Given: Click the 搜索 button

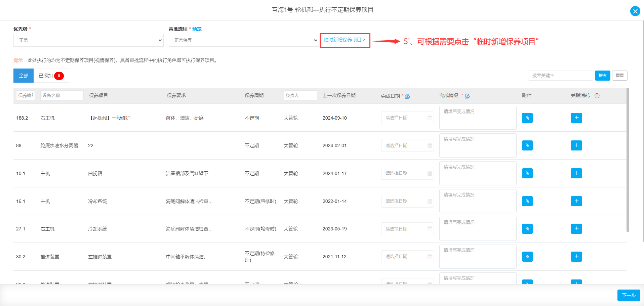Looking at the screenshot, I should coord(603,76).
